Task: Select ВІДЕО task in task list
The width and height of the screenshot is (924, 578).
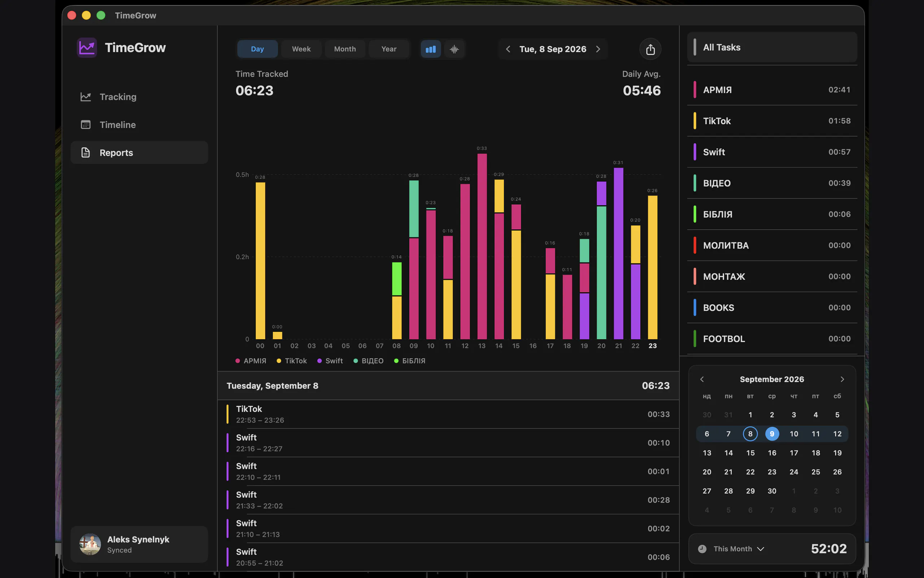Action: pyautogui.click(x=772, y=183)
